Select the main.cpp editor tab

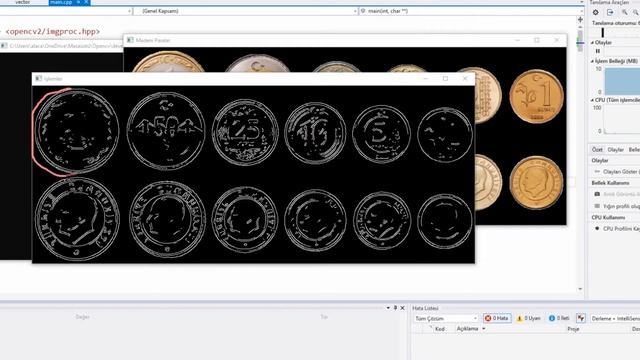(61, 2)
